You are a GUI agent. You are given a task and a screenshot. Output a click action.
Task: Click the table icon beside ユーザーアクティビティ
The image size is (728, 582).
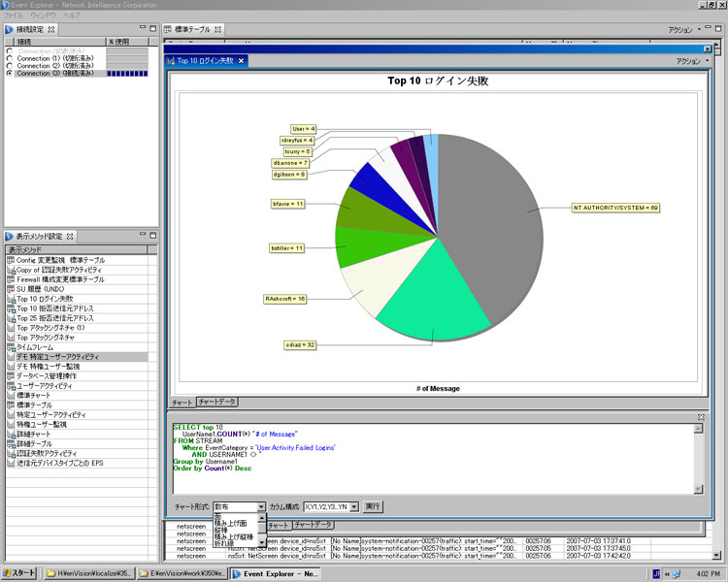tap(11, 386)
